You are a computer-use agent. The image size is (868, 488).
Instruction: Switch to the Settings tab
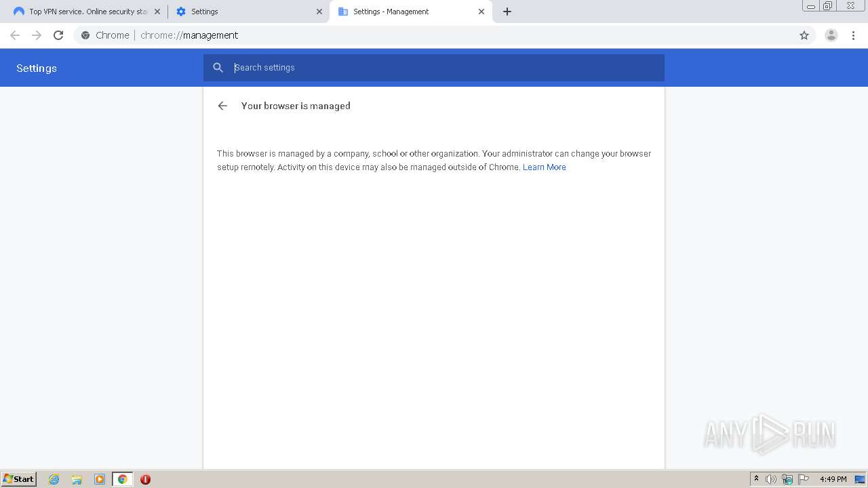tap(248, 12)
